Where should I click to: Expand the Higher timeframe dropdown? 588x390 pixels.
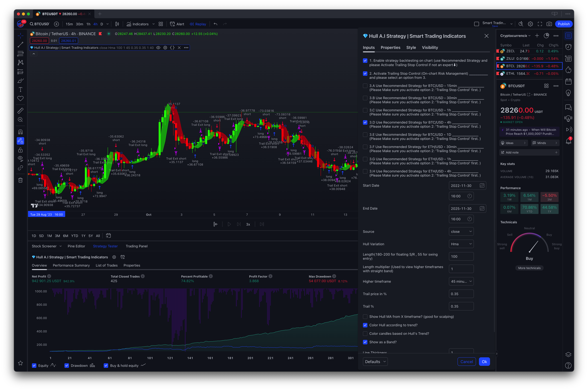[x=461, y=281]
